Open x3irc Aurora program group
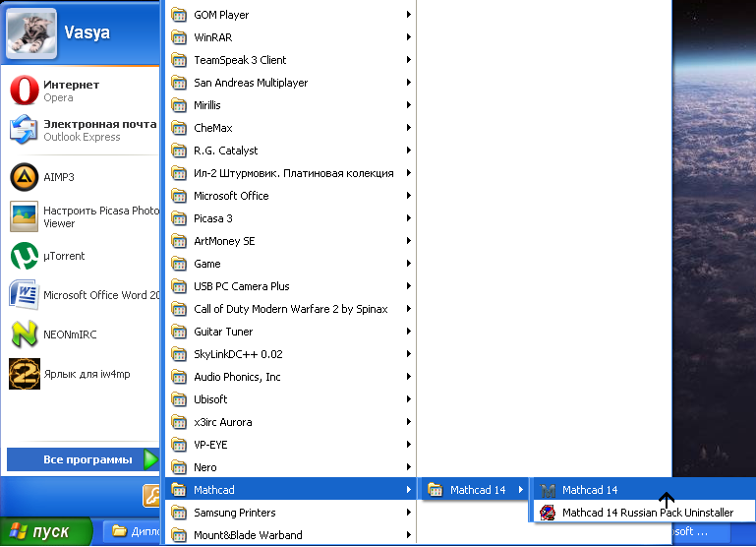 coord(291,422)
